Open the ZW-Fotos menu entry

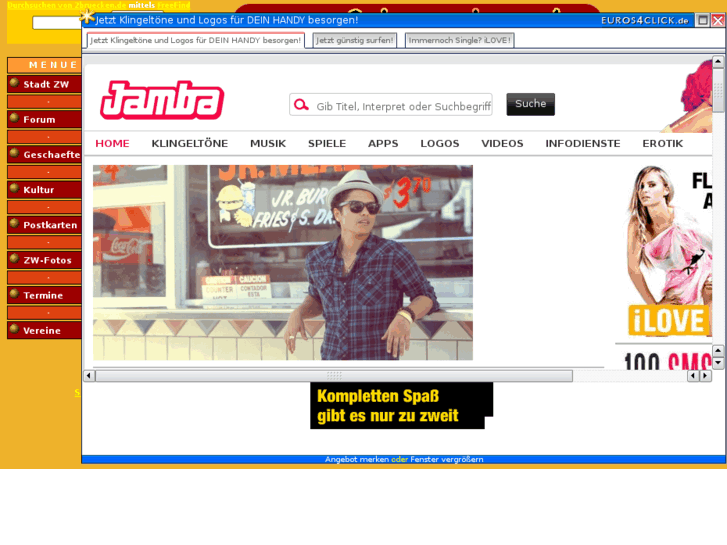(45, 260)
